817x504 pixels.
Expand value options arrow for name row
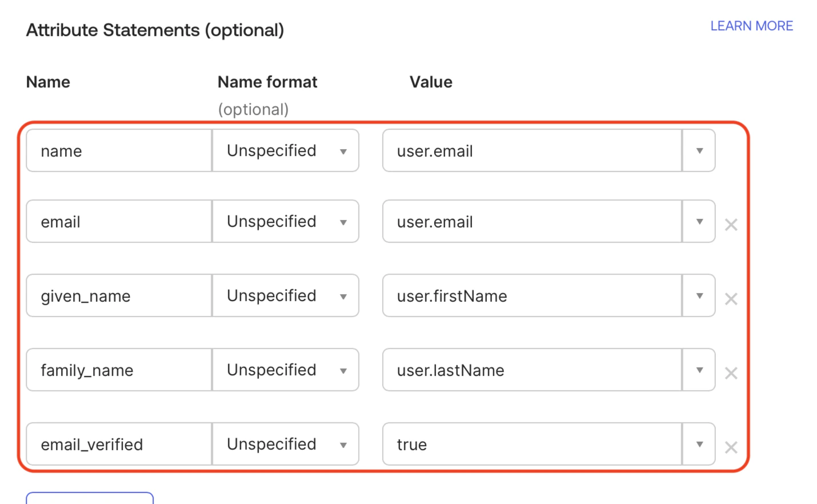pos(699,151)
